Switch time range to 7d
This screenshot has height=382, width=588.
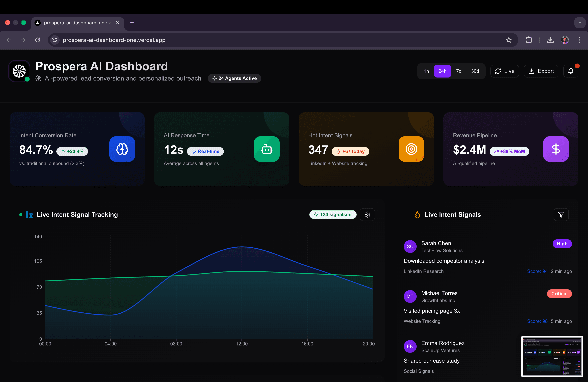(x=459, y=71)
